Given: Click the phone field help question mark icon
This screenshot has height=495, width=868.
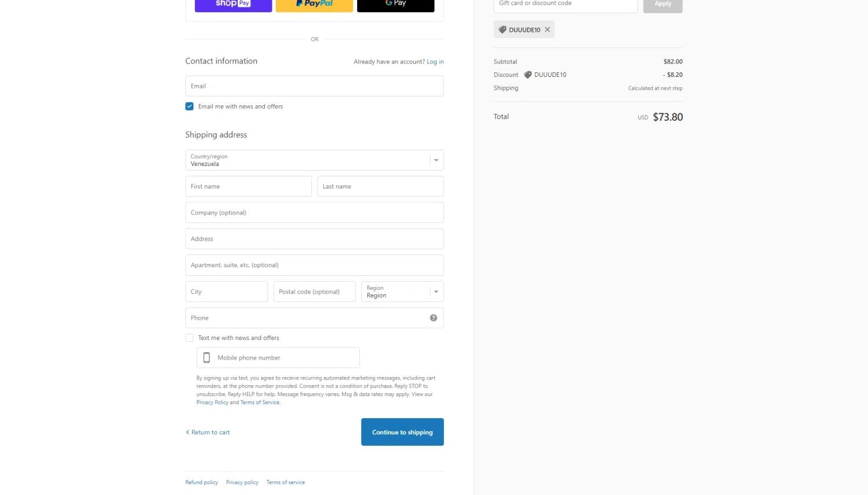Looking at the screenshot, I should (433, 318).
